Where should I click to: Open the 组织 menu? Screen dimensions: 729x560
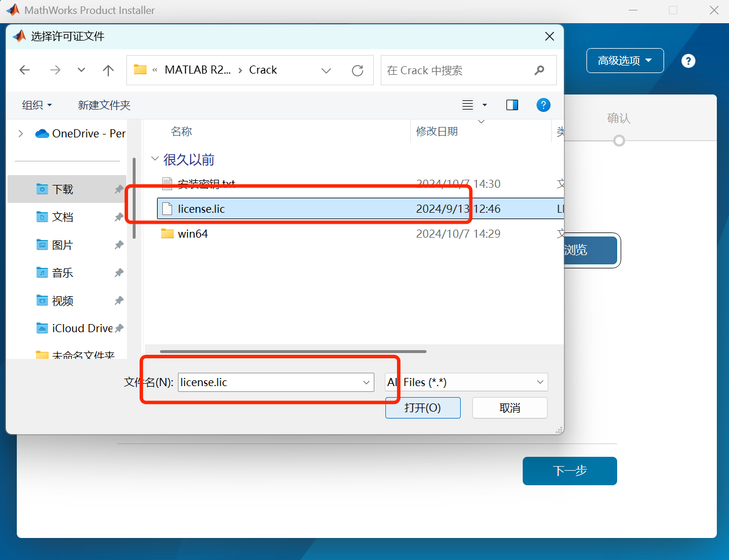point(37,105)
